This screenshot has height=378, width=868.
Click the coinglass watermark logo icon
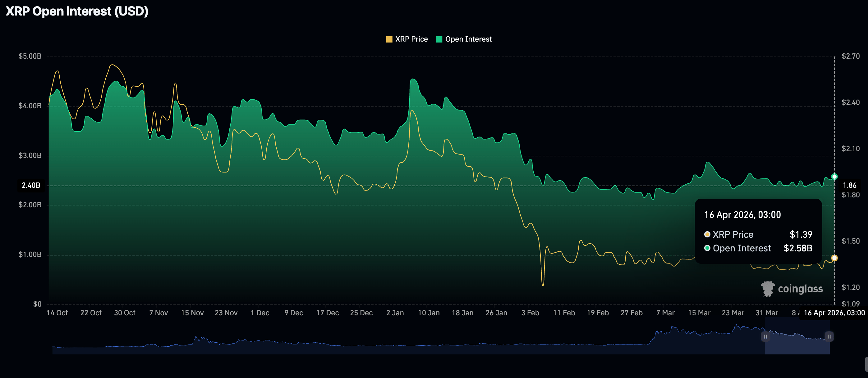coord(768,289)
